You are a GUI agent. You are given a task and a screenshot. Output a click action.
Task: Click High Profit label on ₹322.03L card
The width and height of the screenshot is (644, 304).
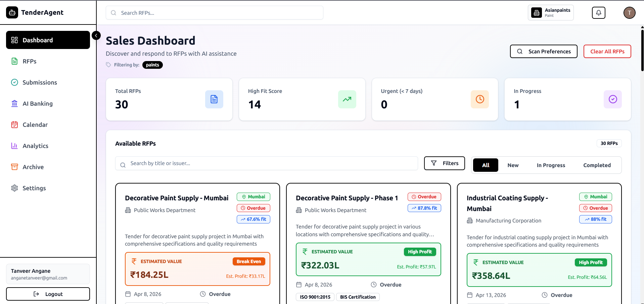(420, 252)
